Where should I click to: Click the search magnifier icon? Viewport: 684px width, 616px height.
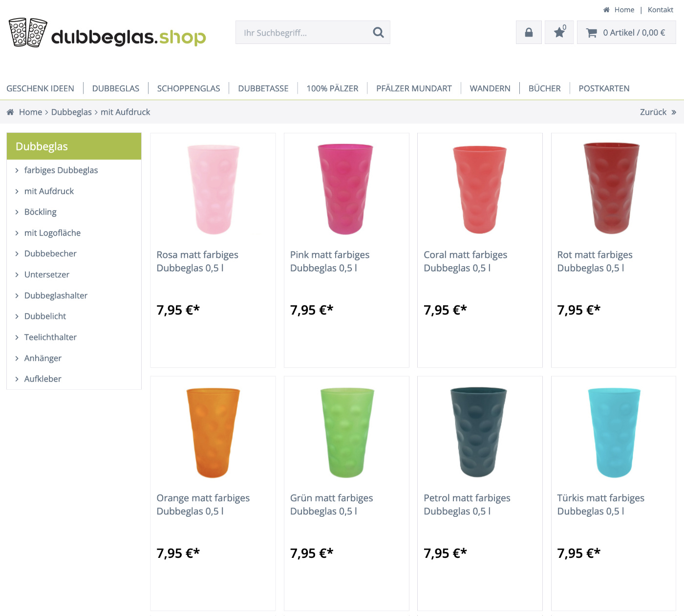(x=378, y=32)
